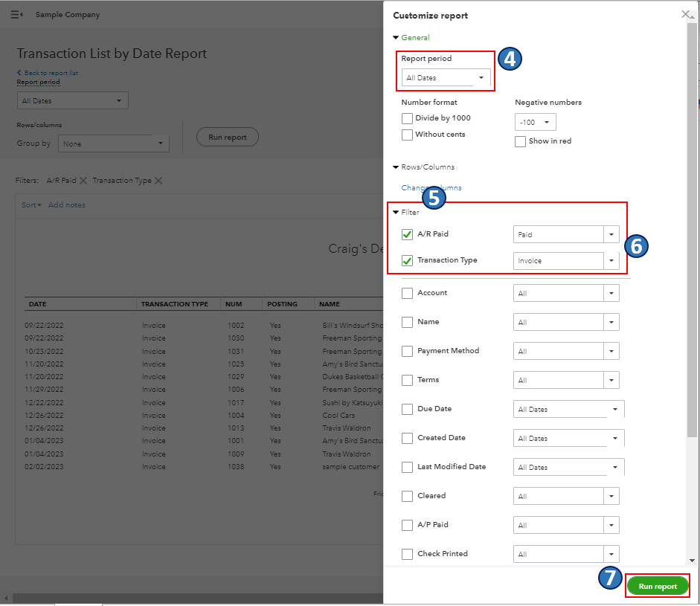
Task: Enable the Divide by 1000 checkbox
Action: (407, 118)
